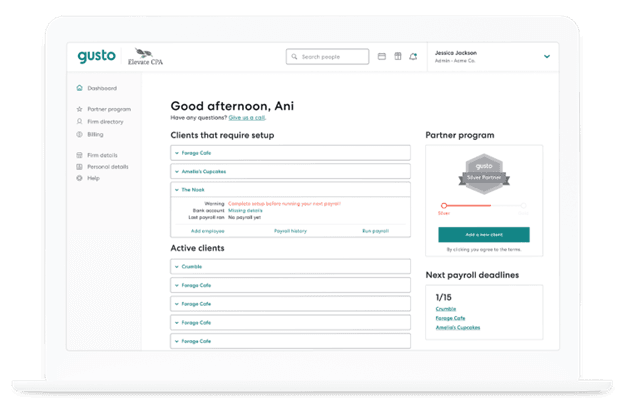Collapse The Nook client row
624x412 pixels.
click(291, 190)
